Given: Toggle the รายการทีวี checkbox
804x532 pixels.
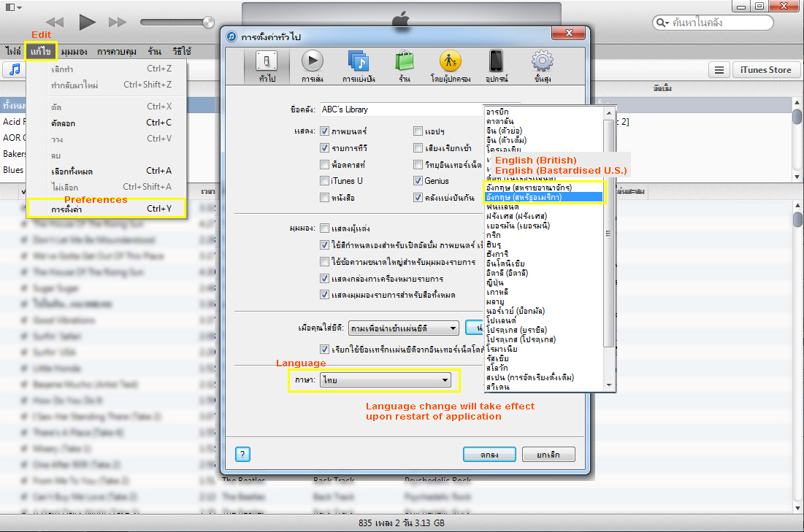Looking at the screenshot, I should pyautogui.click(x=324, y=148).
